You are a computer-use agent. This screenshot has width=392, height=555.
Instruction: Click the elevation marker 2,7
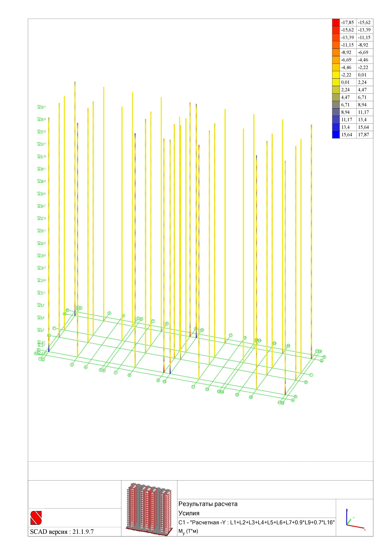(x=41, y=330)
